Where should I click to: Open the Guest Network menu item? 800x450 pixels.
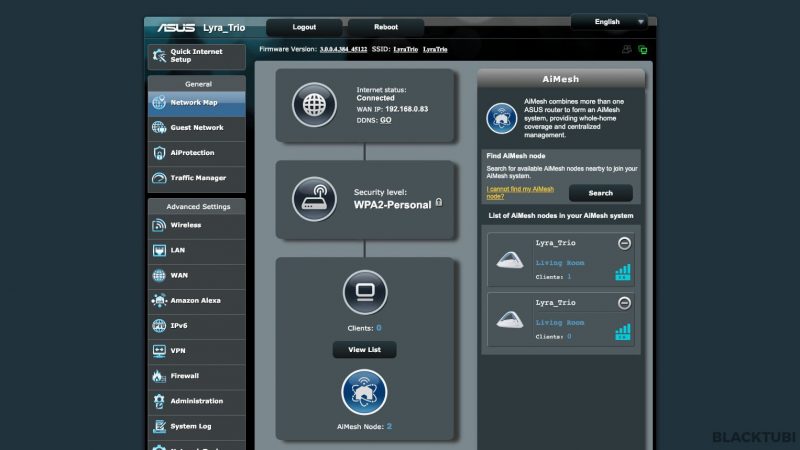[x=196, y=128]
